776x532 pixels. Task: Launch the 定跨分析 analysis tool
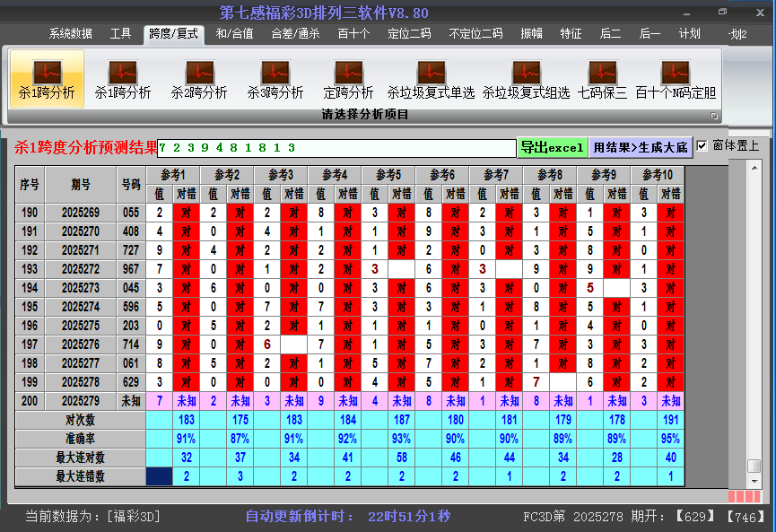pos(348,76)
